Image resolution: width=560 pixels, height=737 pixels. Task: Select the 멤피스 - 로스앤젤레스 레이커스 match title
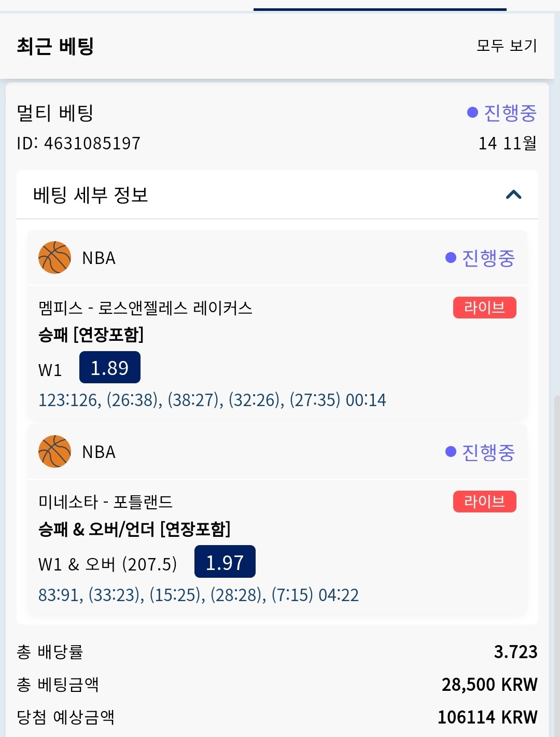point(145,308)
